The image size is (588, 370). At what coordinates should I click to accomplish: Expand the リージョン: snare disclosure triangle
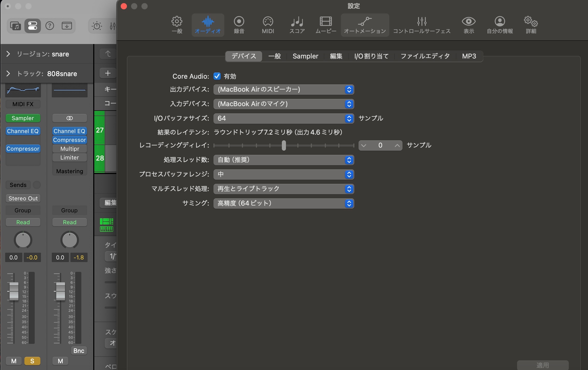pos(8,54)
